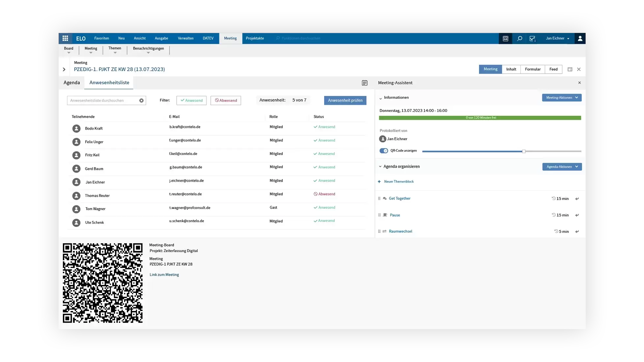Open the Meeting-Aktionen dropdown

coord(562,98)
